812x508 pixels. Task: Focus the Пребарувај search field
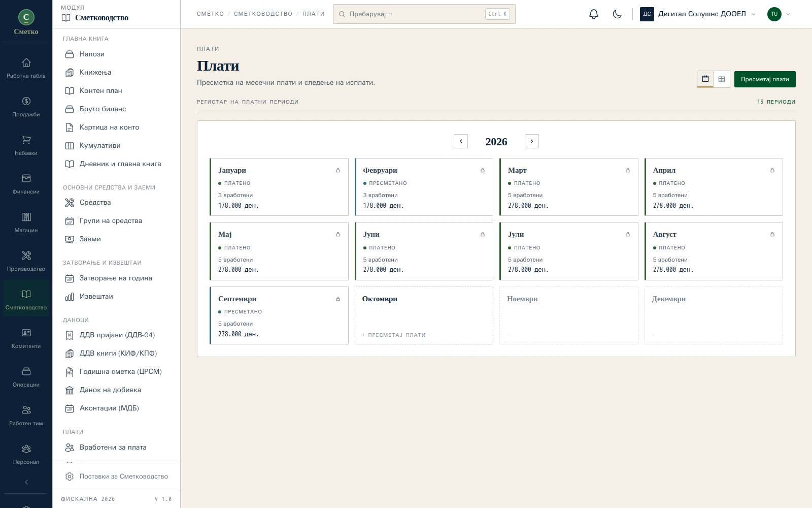pyautogui.click(x=424, y=14)
